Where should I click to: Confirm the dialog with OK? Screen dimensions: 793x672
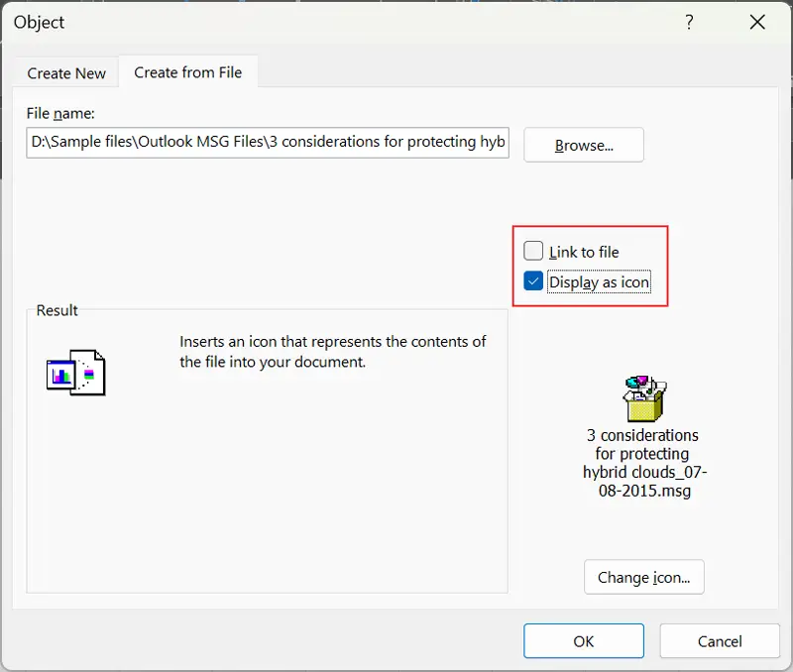584,641
